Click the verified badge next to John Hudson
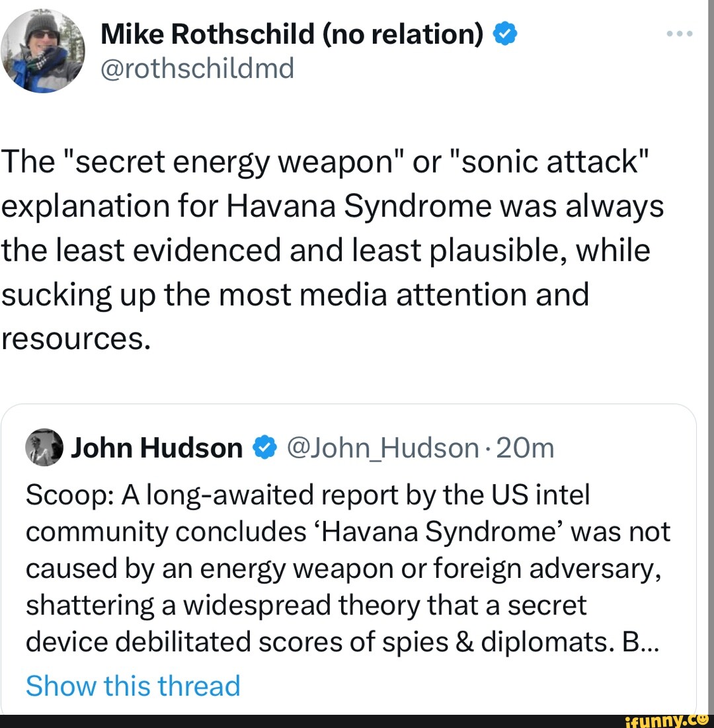The height and width of the screenshot is (728, 714). tap(265, 448)
